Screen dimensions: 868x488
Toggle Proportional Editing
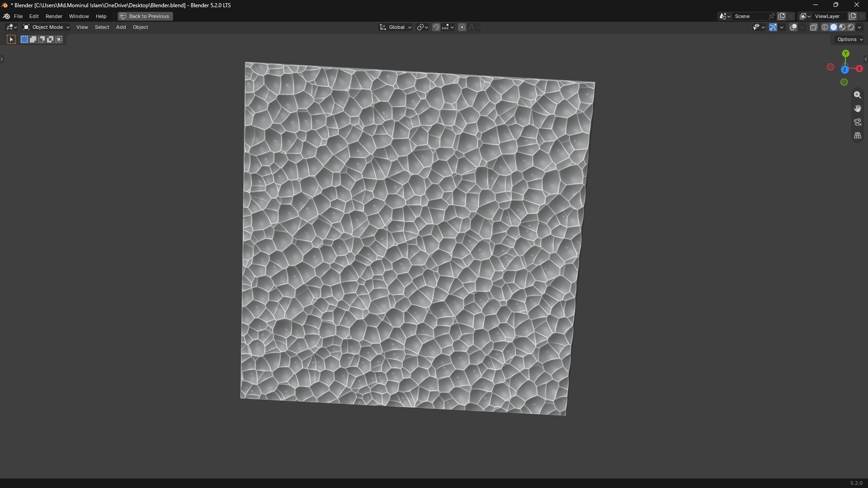[462, 27]
